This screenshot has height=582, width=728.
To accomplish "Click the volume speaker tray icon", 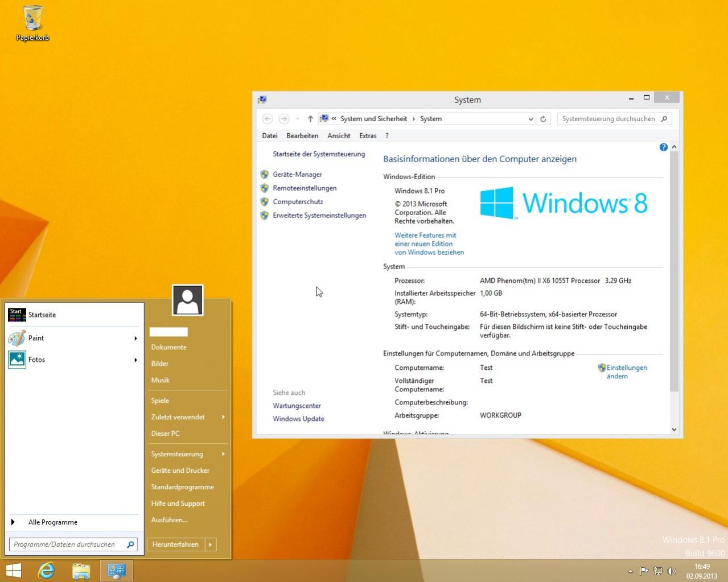I will pos(672,571).
